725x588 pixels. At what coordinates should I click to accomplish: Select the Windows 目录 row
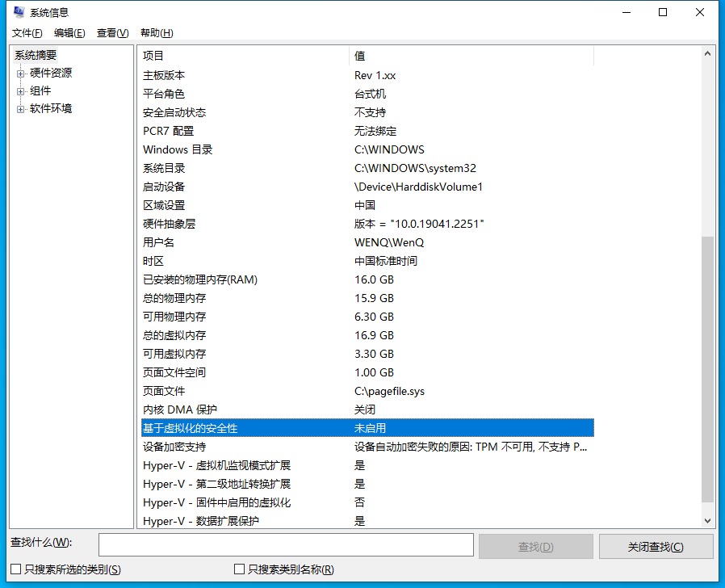click(x=367, y=149)
